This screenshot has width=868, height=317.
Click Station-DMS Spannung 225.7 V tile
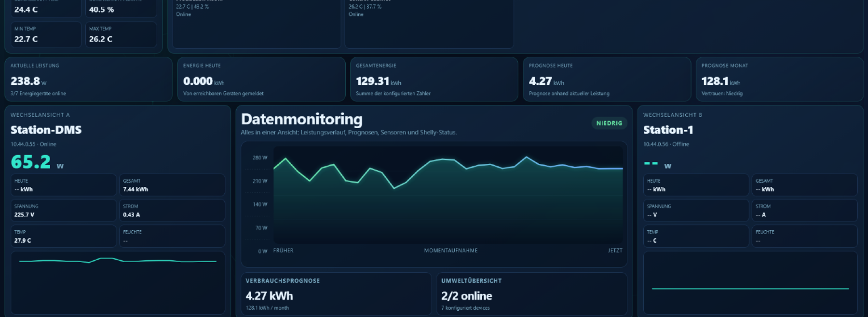(x=63, y=211)
